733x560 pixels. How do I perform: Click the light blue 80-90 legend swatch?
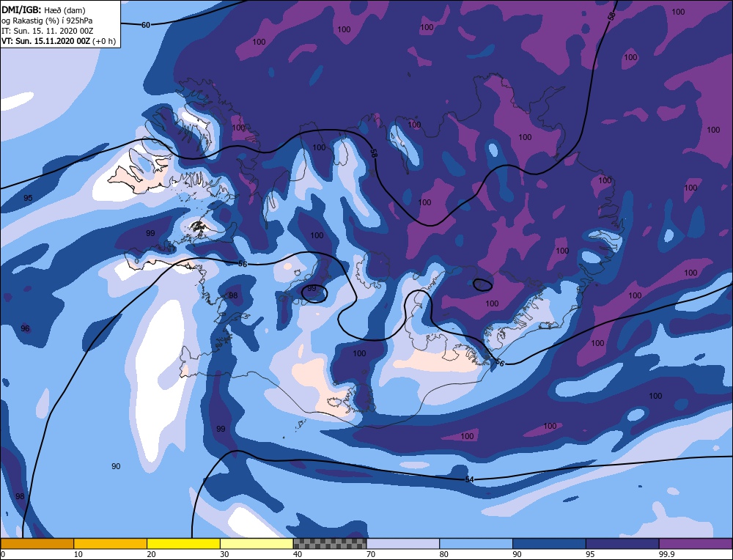[476, 543]
